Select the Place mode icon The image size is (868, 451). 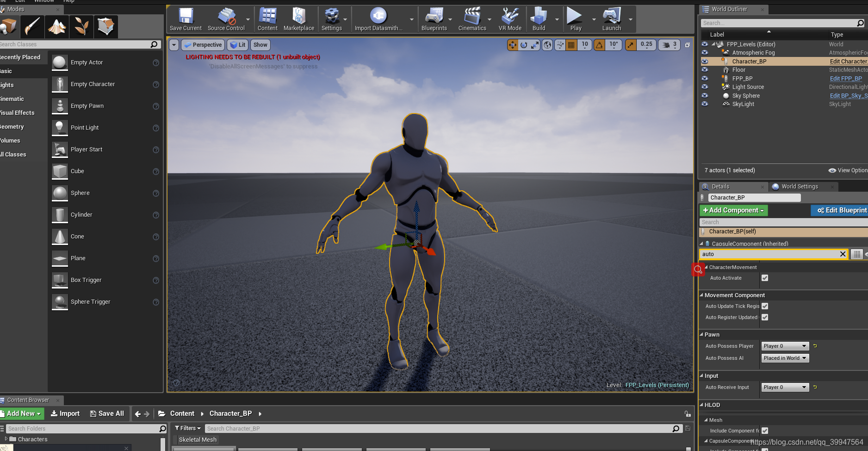coord(9,26)
